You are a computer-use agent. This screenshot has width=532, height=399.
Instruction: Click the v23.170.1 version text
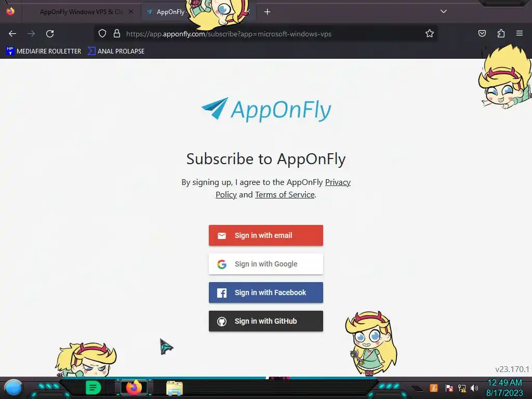(512, 369)
